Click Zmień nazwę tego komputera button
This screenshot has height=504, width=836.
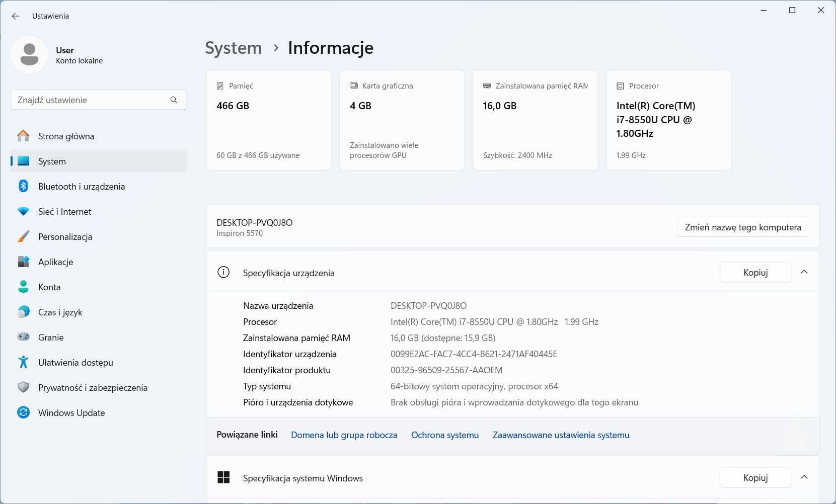click(743, 227)
